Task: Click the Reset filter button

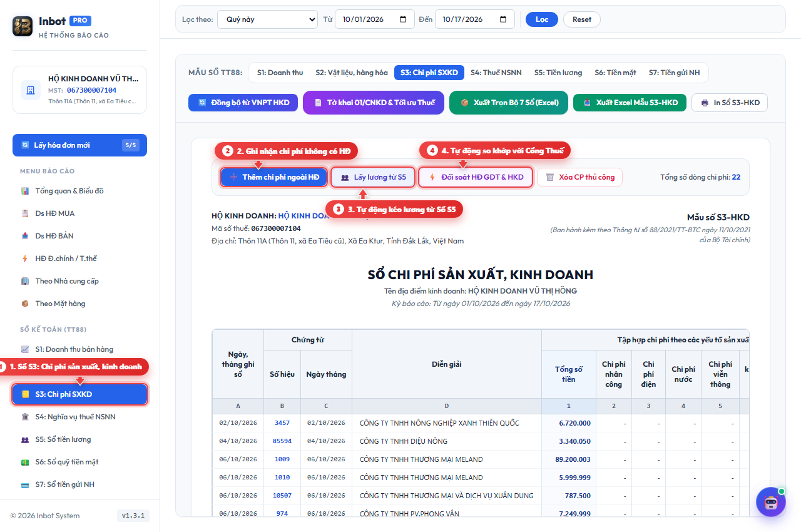Action: click(582, 19)
